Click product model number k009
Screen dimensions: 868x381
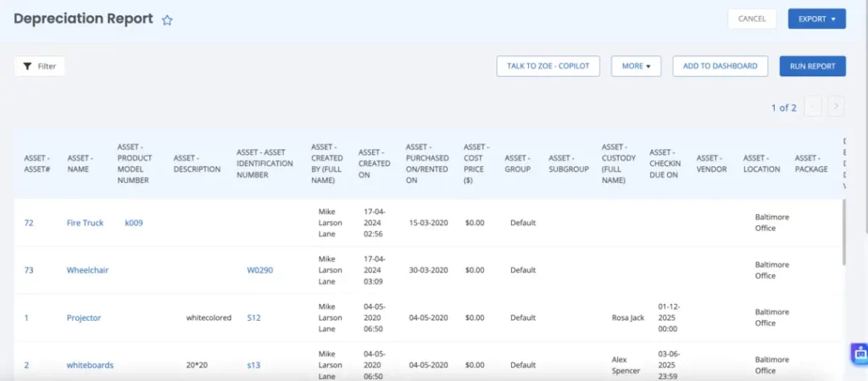pyautogui.click(x=134, y=223)
